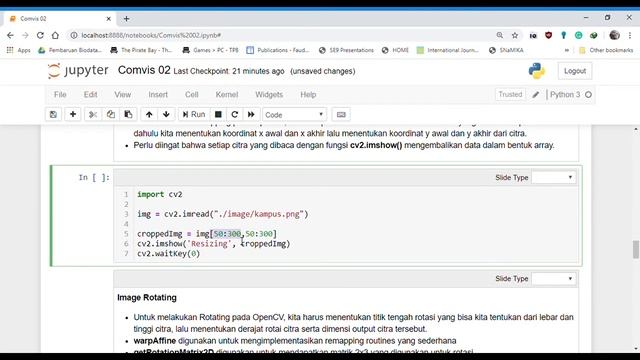The image size is (640, 360).
Task: Open The Pirate Bay bookmark
Action: click(142, 50)
